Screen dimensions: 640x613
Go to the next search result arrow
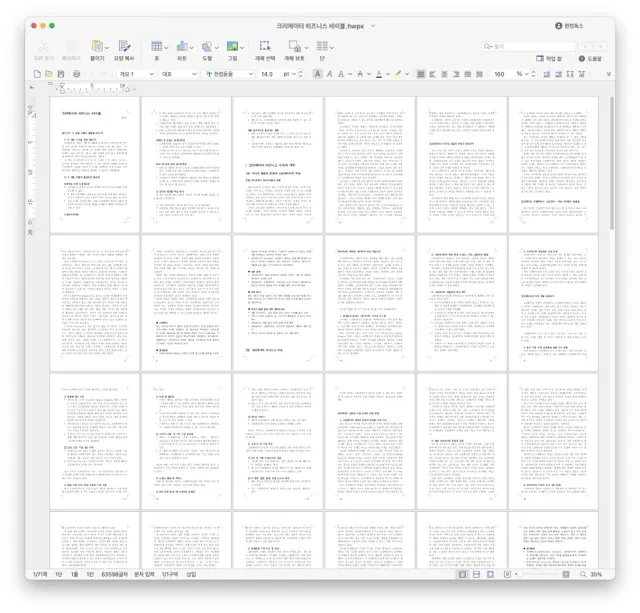(x=600, y=47)
